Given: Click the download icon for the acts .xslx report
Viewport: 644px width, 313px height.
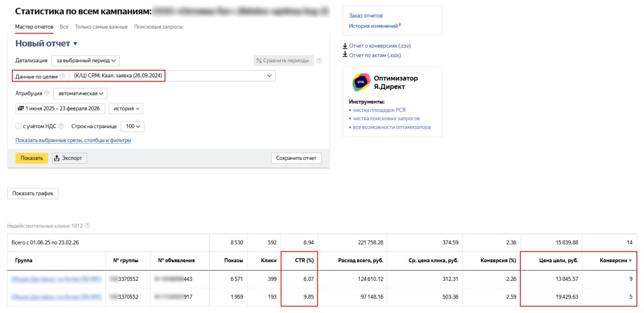Looking at the screenshot, I should click(345, 55).
